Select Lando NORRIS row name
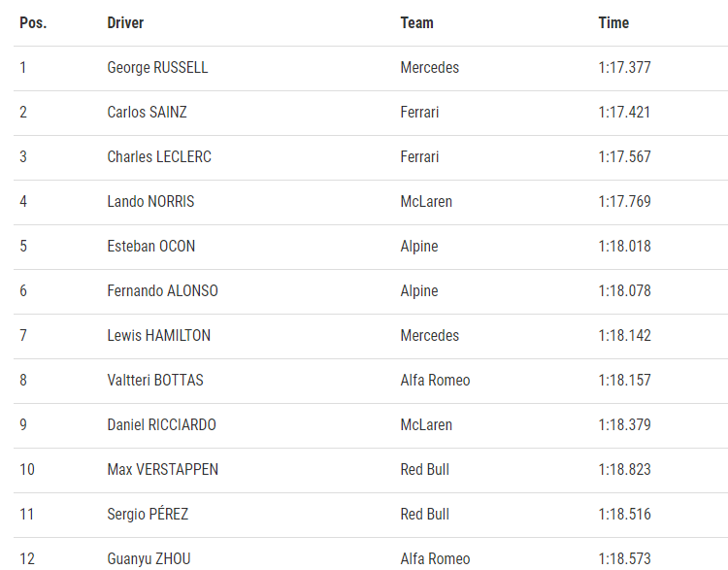 point(150,202)
